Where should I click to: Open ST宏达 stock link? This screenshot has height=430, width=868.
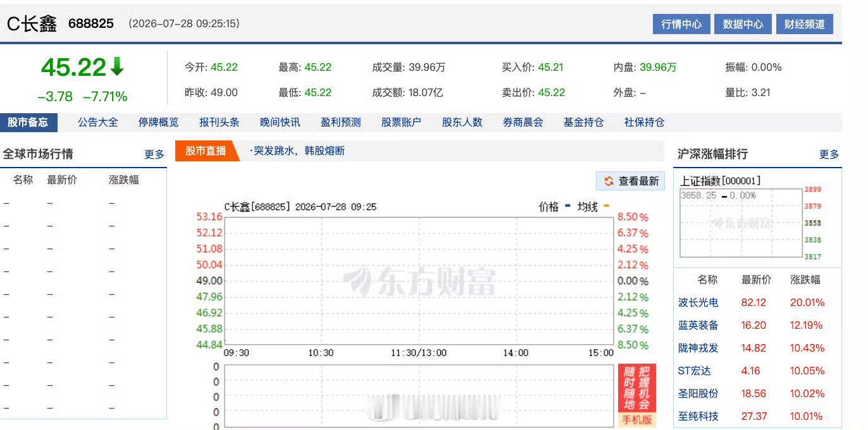point(695,371)
